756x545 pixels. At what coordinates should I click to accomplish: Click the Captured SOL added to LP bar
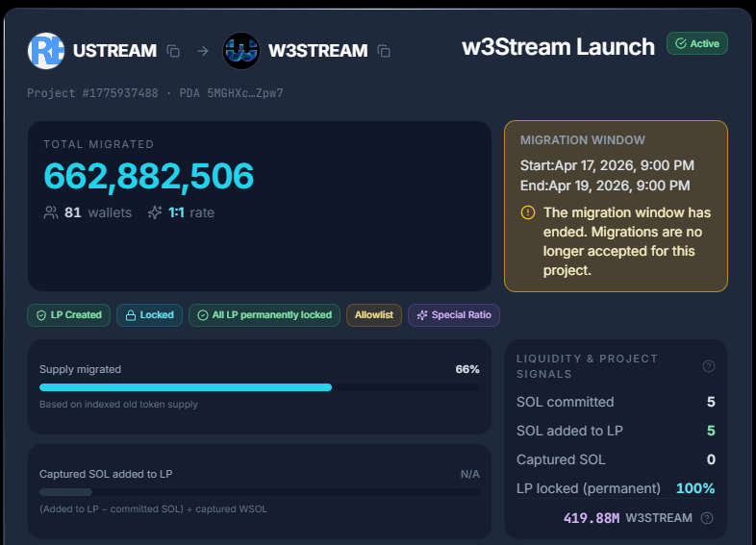(260, 492)
